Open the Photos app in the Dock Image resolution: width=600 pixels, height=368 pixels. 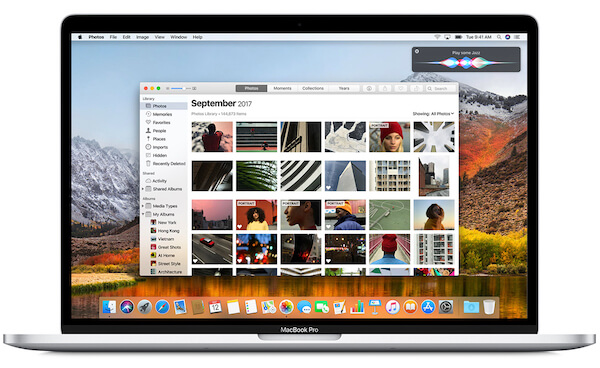(286, 307)
